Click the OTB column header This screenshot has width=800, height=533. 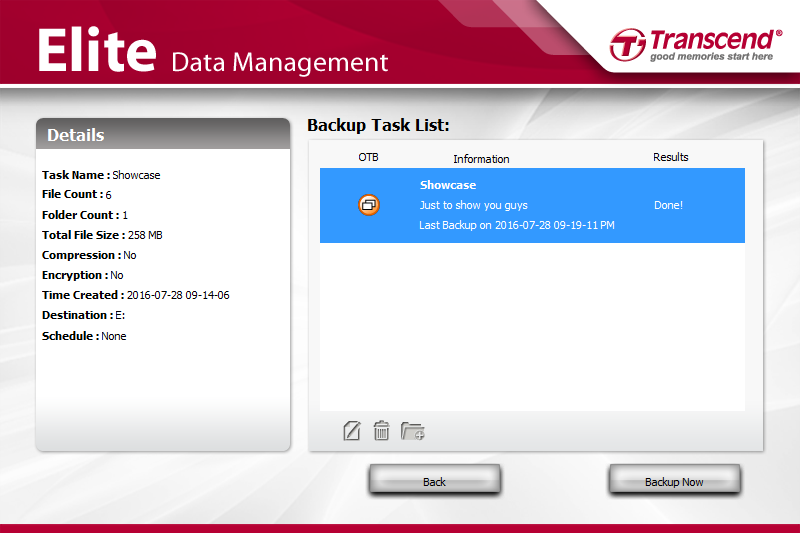pos(368,157)
